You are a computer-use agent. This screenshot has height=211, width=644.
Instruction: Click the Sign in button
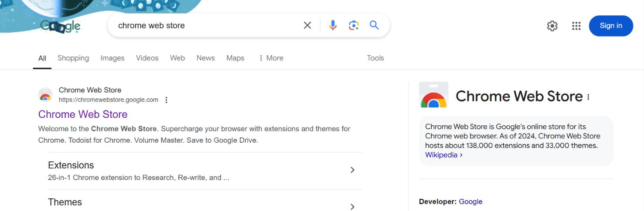tap(611, 26)
